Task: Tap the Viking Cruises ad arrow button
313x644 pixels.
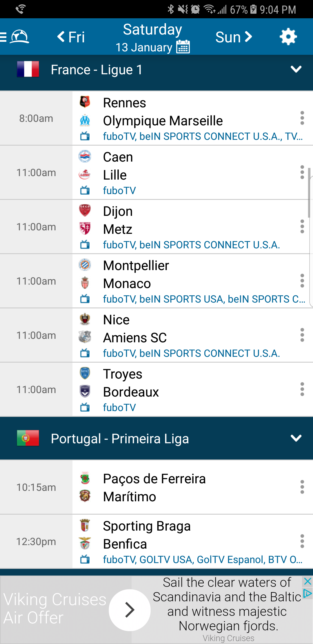Action: point(130,610)
